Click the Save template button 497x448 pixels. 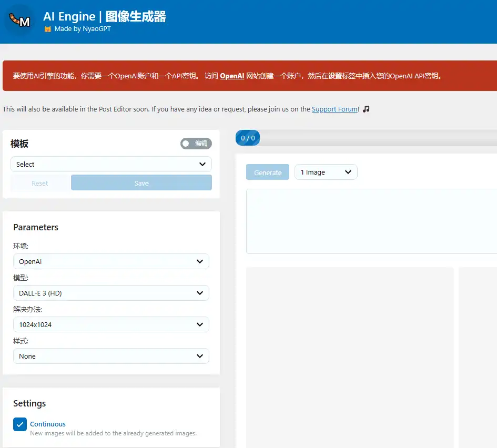[141, 182]
